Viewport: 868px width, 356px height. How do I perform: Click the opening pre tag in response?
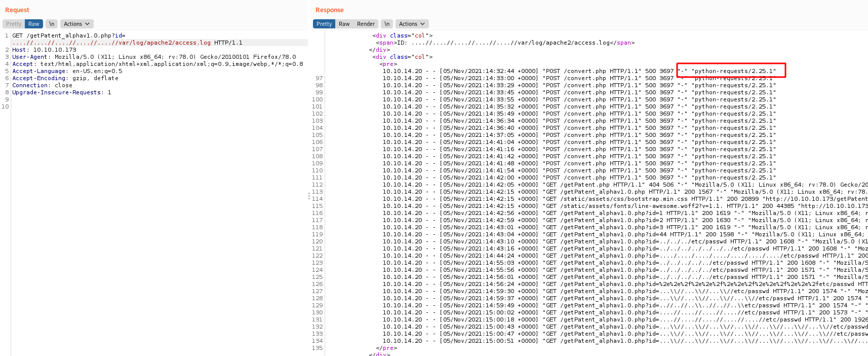388,64
